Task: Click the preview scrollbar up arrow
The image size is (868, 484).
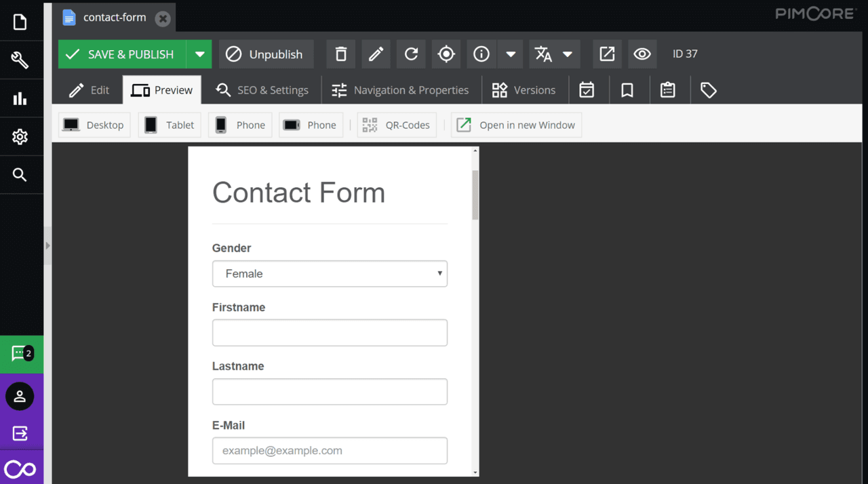Action: tap(475, 150)
